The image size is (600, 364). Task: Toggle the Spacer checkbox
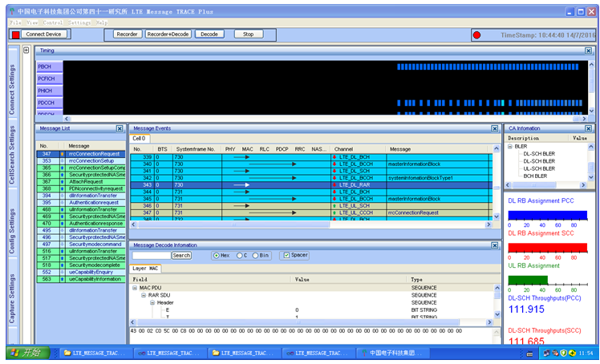pos(286,256)
